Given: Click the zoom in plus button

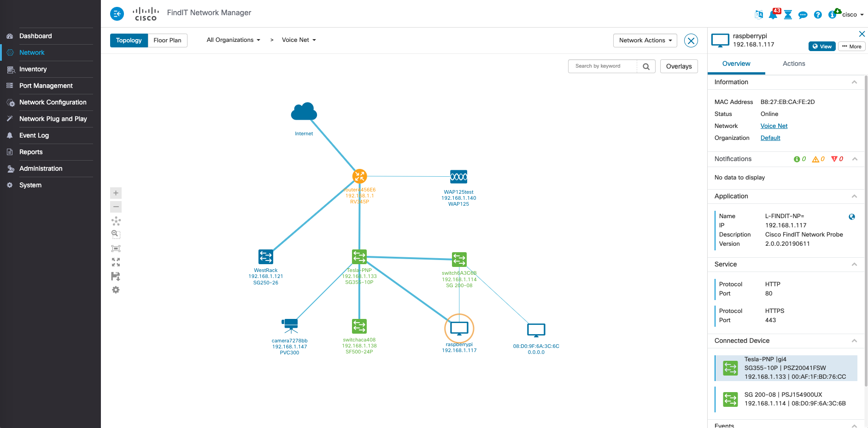Looking at the screenshot, I should (x=116, y=193).
